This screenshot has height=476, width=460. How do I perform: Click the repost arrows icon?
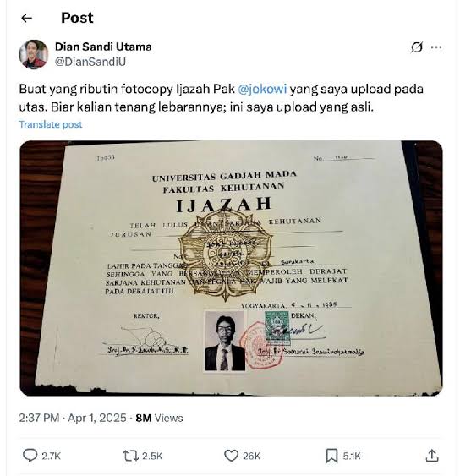tap(130, 456)
